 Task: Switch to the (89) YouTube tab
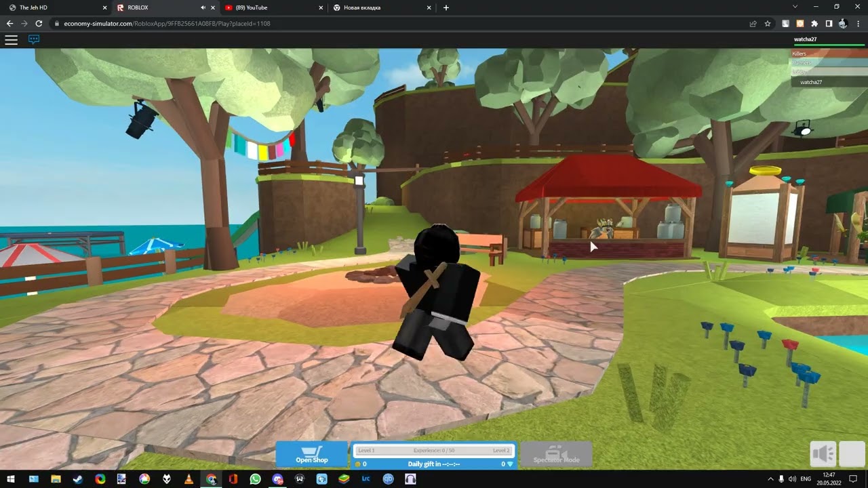[274, 7]
